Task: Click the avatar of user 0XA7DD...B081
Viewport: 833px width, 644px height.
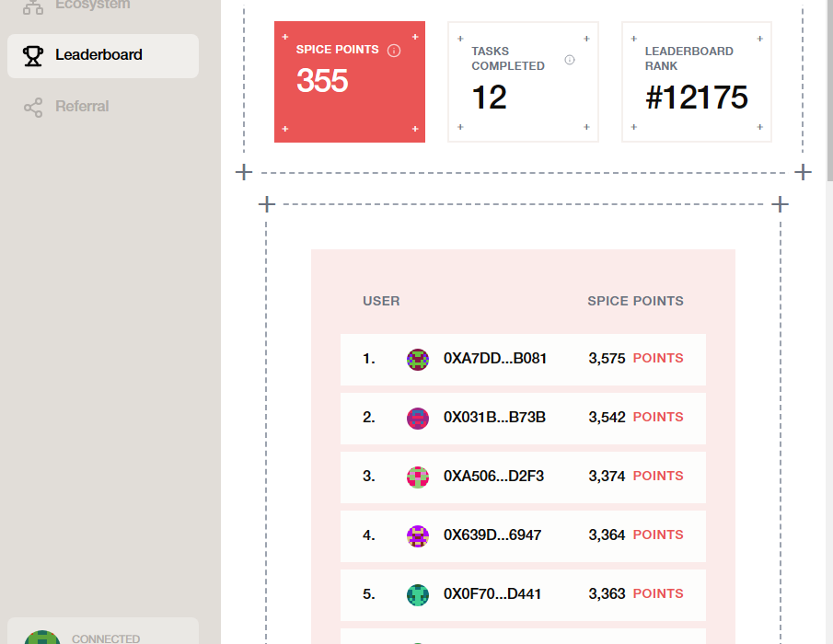Action: 418,360
